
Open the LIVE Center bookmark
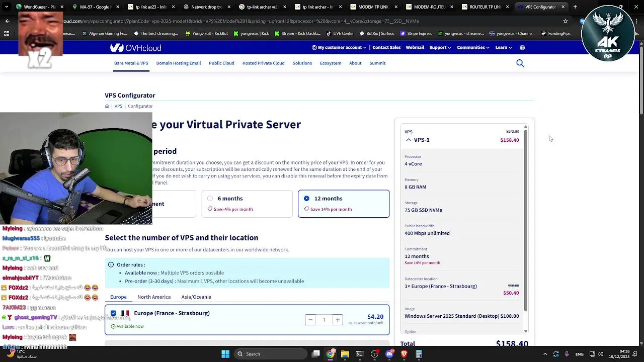click(x=340, y=34)
